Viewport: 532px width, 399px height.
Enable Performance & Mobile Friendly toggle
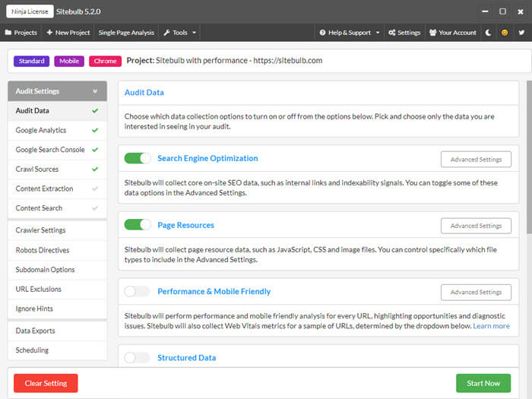[x=138, y=291]
